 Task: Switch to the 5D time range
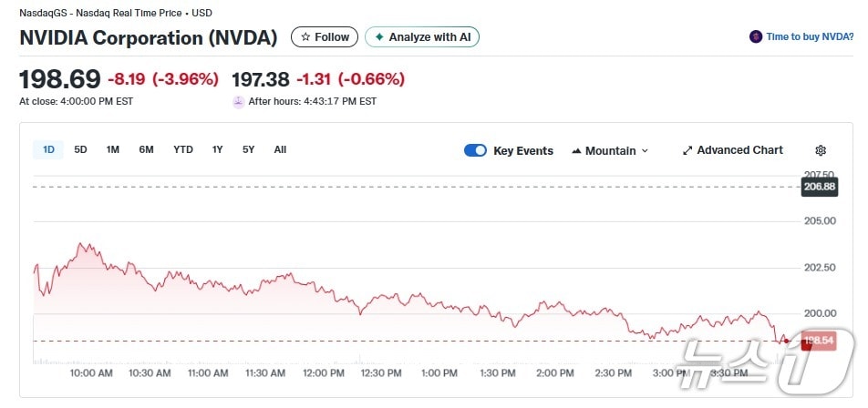80,149
